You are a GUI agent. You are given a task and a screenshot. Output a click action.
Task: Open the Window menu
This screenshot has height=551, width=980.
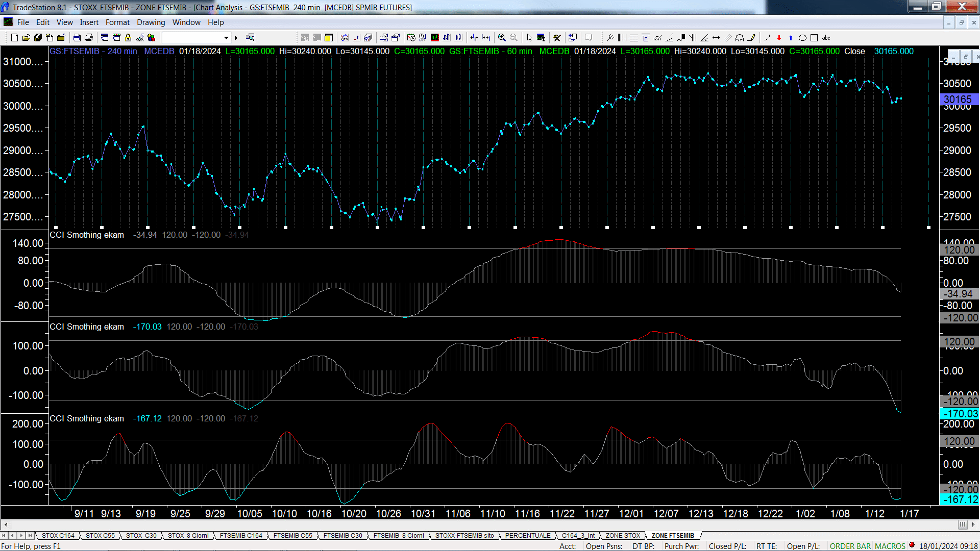pyautogui.click(x=186, y=22)
